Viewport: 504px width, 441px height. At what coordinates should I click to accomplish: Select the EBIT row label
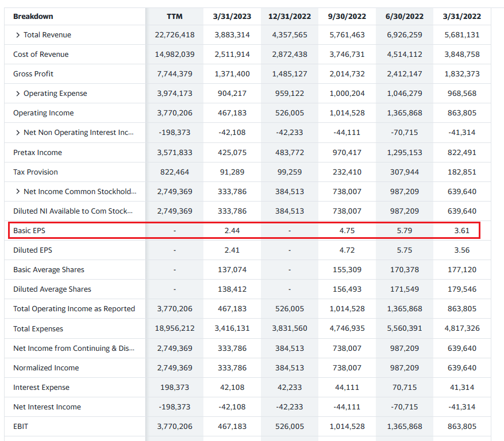[21, 427]
